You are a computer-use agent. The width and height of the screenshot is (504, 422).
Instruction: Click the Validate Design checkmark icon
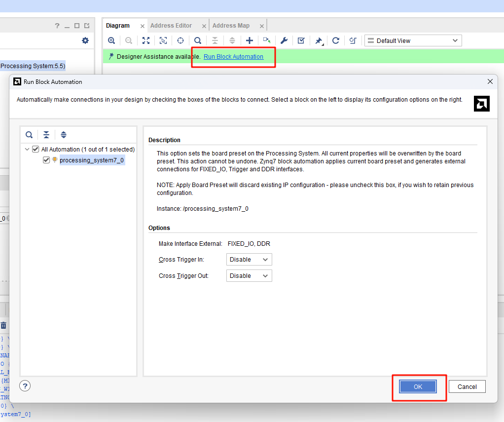(301, 40)
